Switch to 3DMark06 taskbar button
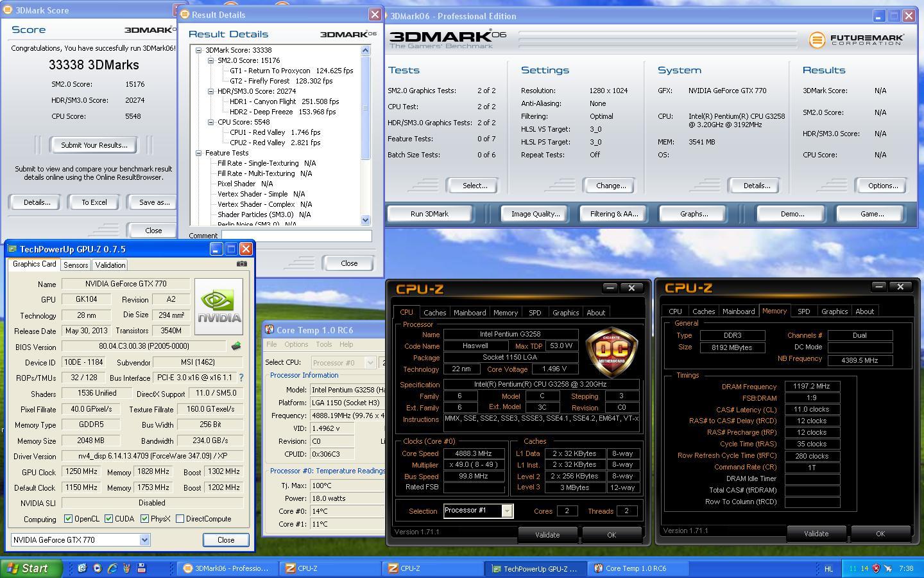The width and height of the screenshot is (924, 578). (227, 568)
